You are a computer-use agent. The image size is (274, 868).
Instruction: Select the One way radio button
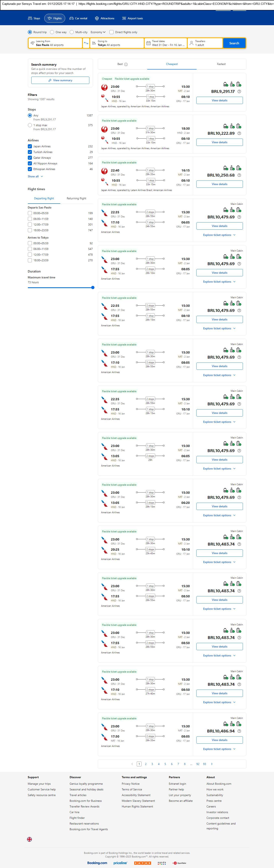click(52, 32)
